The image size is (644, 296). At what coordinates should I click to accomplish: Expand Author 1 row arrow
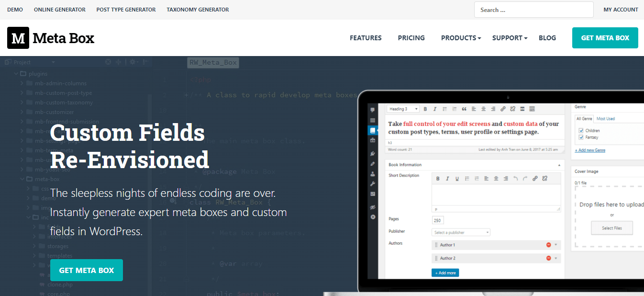point(556,245)
